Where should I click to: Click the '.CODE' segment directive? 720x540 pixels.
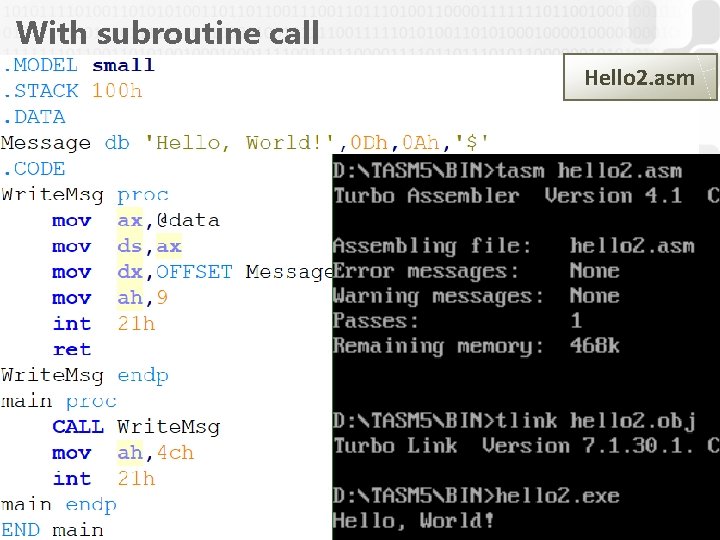click(x=34, y=169)
